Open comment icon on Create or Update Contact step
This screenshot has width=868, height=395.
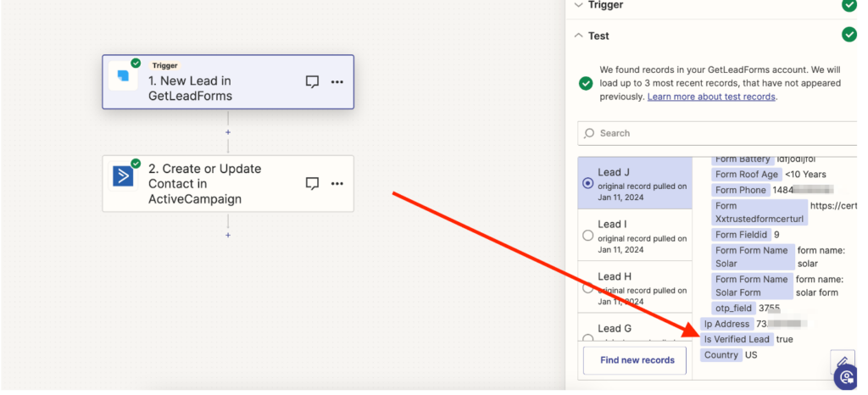(312, 183)
